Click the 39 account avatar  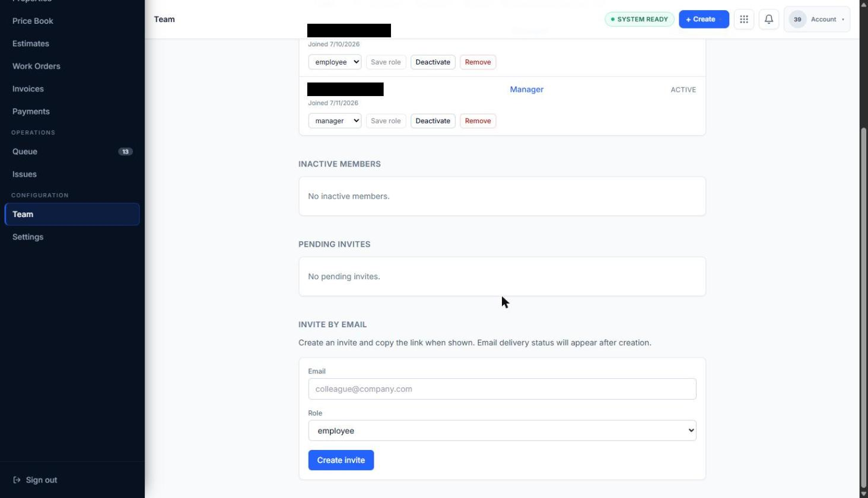pos(797,20)
